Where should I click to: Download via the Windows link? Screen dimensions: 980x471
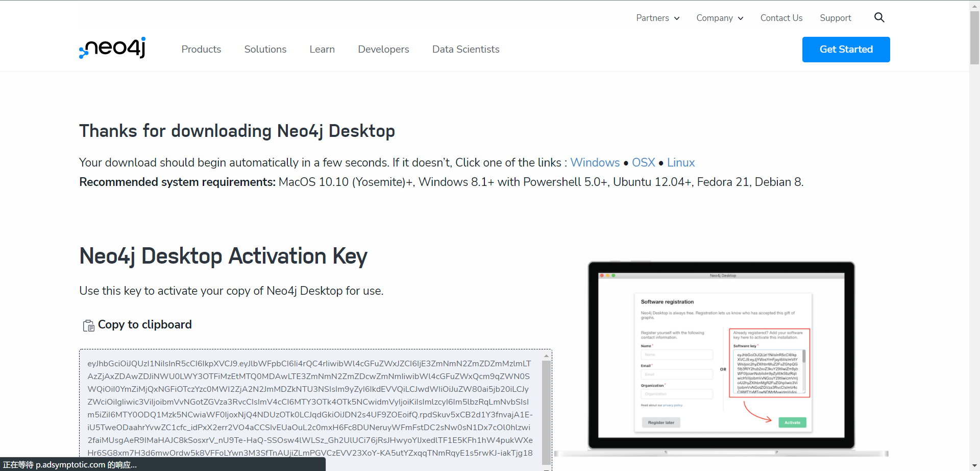click(x=595, y=162)
